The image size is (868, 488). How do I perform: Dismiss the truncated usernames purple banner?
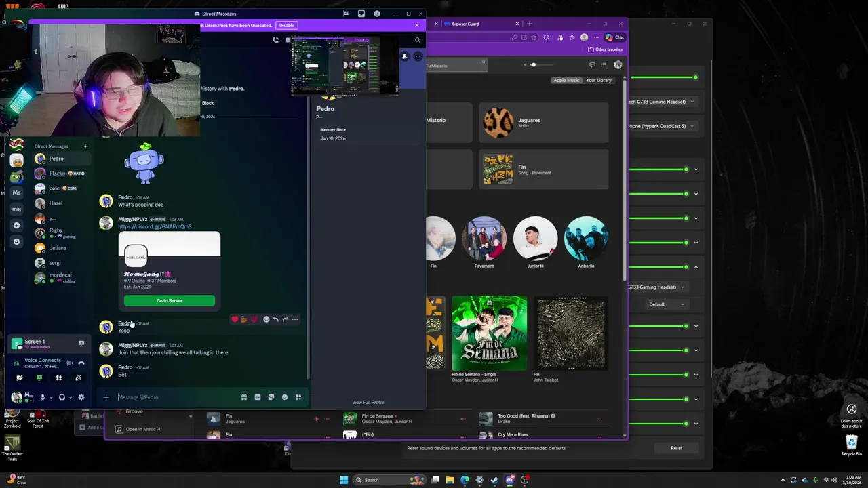[417, 25]
